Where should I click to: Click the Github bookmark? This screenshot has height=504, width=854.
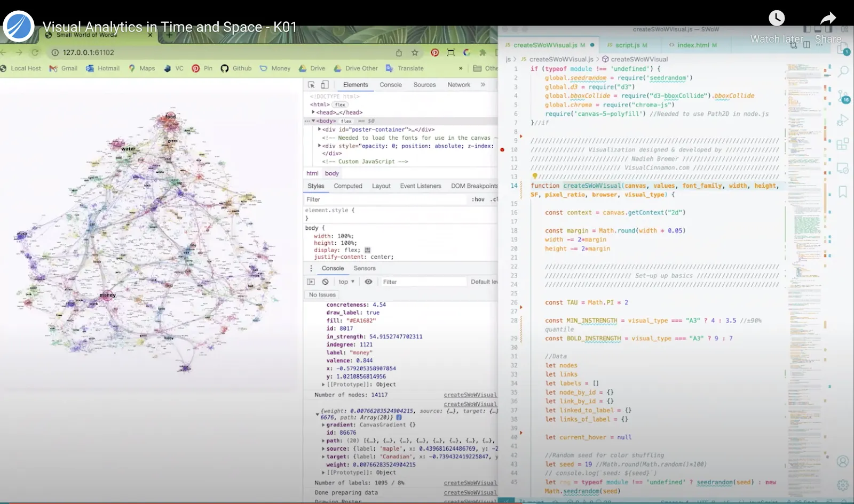pos(236,68)
